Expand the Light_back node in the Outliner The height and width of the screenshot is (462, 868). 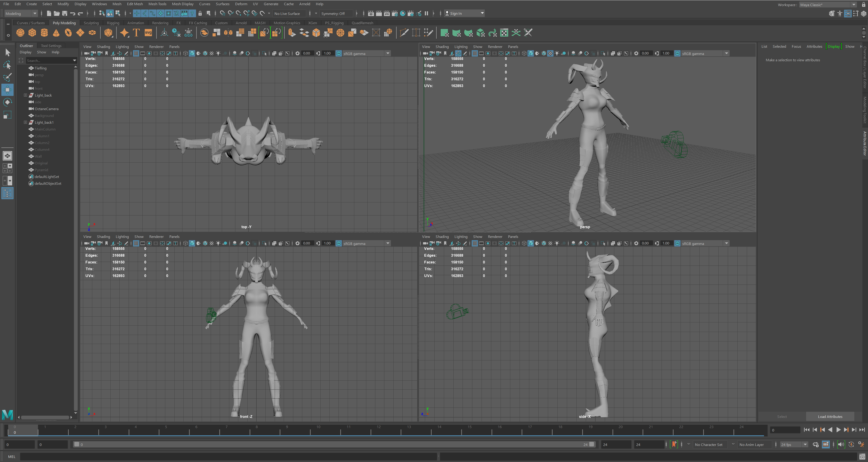(25, 95)
